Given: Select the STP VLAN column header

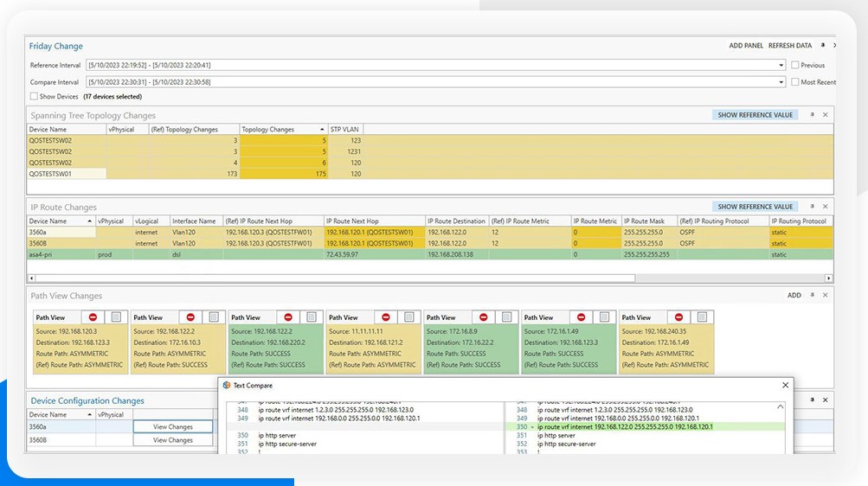Looking at the screenshot, I should pyautogui.click(x=345, y=130).
